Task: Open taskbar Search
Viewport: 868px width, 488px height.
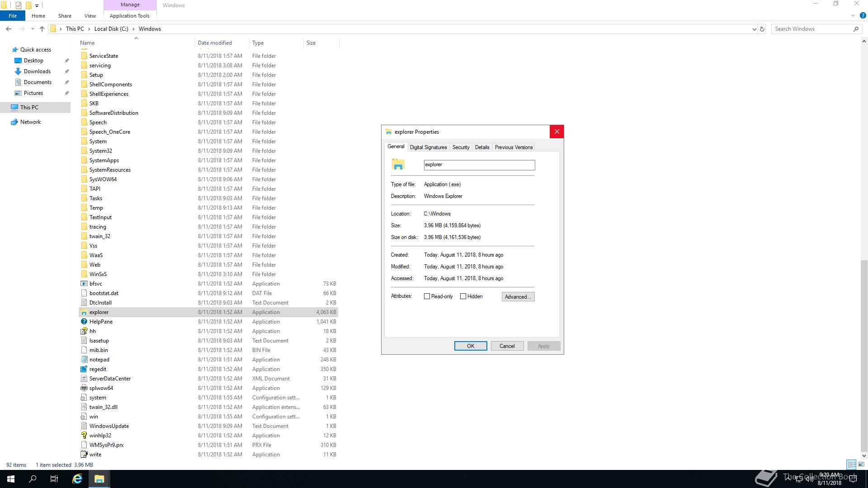Action: pos(33,479)
